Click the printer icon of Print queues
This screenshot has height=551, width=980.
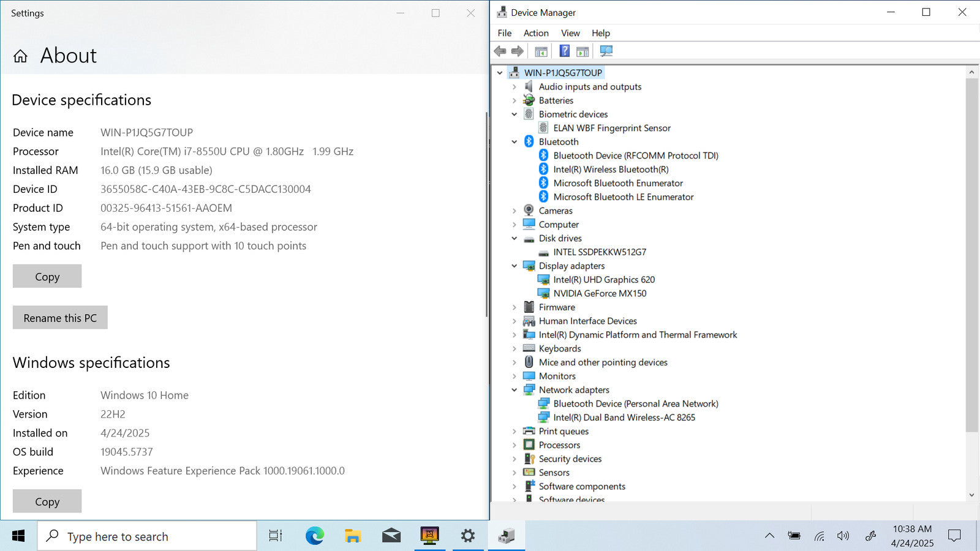(529, 431)
